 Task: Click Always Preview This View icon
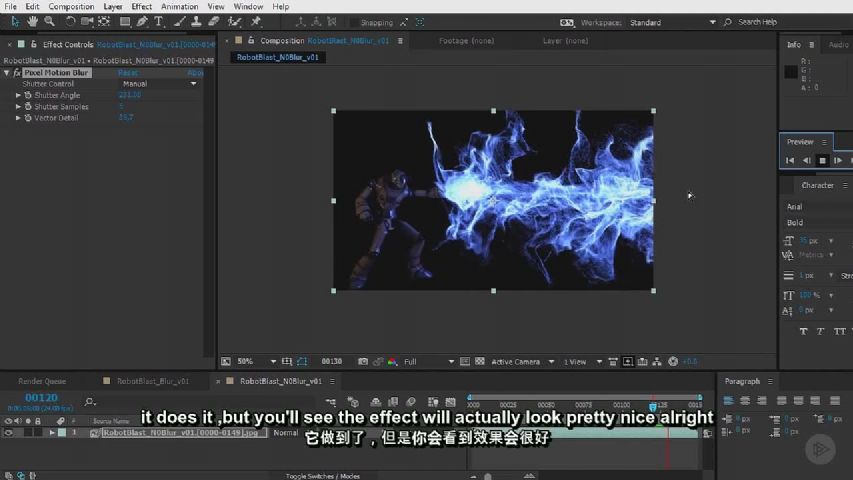tap(226, 361)
